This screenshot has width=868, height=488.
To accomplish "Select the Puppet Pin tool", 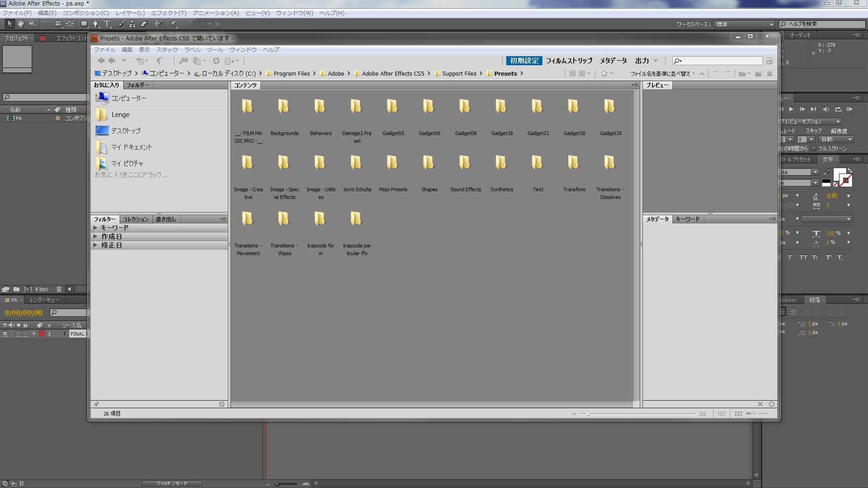I will [x=173, y=24].
